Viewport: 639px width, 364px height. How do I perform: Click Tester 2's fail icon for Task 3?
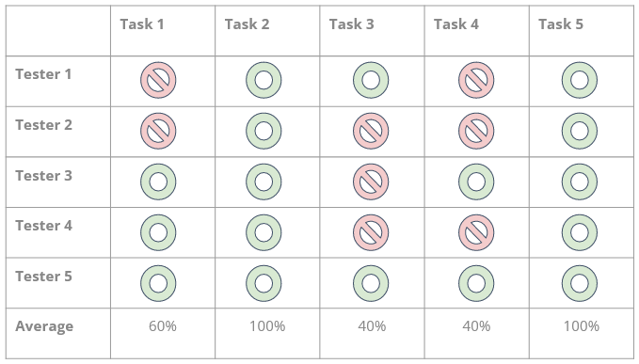pos(371,131)
